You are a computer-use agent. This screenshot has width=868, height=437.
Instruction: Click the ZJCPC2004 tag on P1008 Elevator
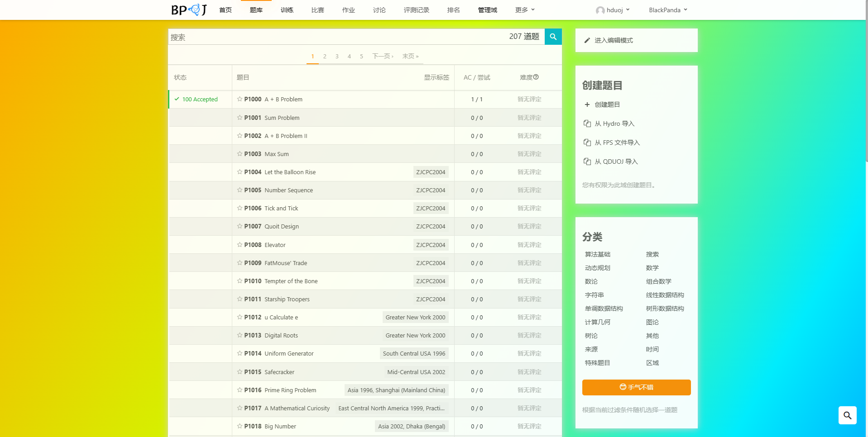pyautogui.click(x=431, y=245)
